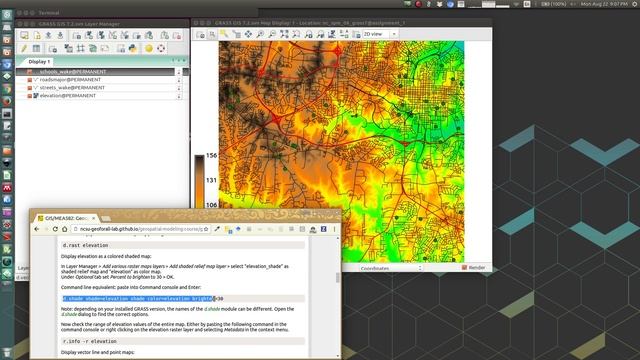Screen dimensions: 640x360
Task: Open new browser tab button
Action: [106, 219]
